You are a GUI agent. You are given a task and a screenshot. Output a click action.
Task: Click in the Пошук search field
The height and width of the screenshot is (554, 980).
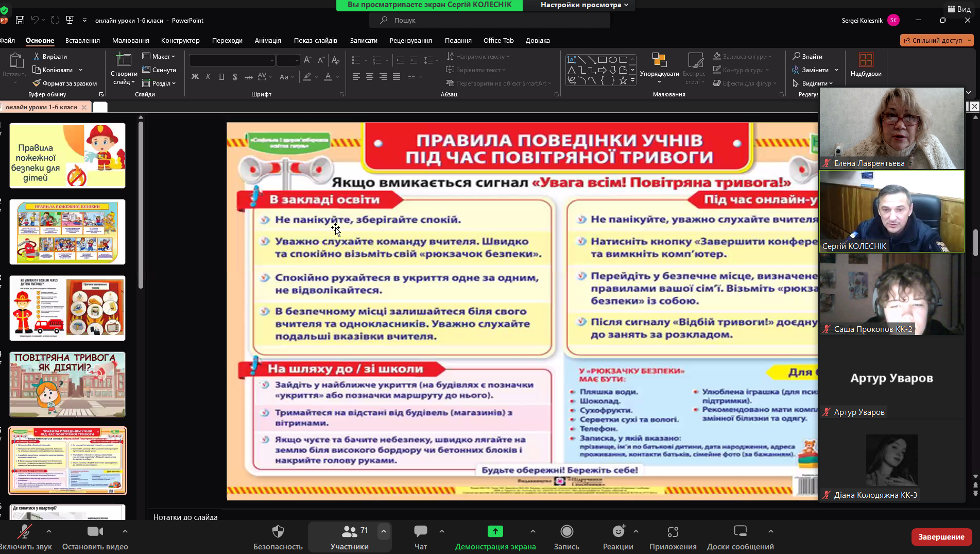click(490, 20)
